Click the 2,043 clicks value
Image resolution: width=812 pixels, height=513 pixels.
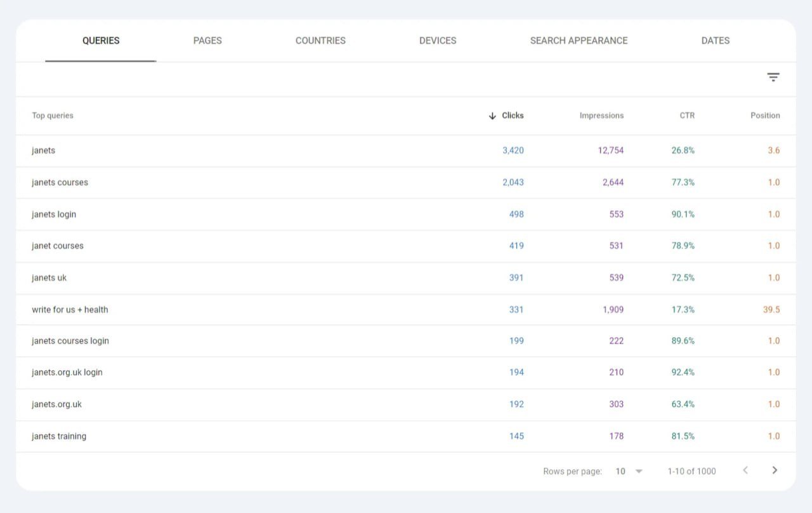[x=513, y=182]
